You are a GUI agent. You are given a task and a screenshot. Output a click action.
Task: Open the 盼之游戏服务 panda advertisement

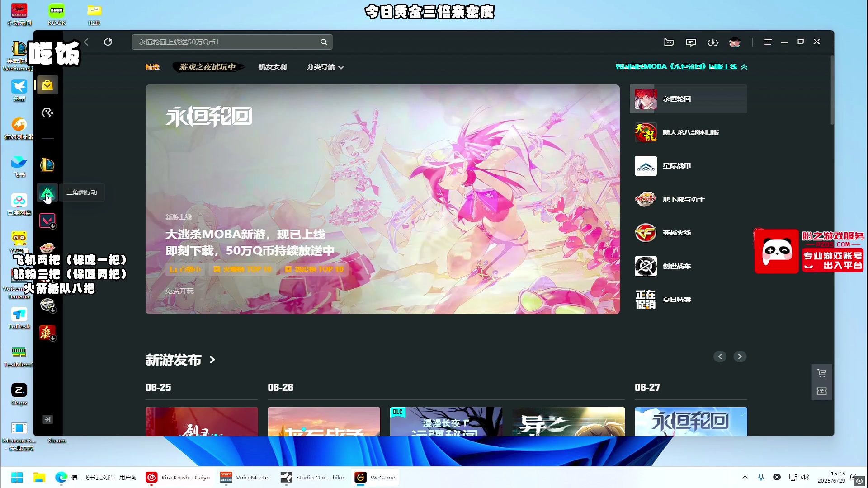click(x=809, y=251)
